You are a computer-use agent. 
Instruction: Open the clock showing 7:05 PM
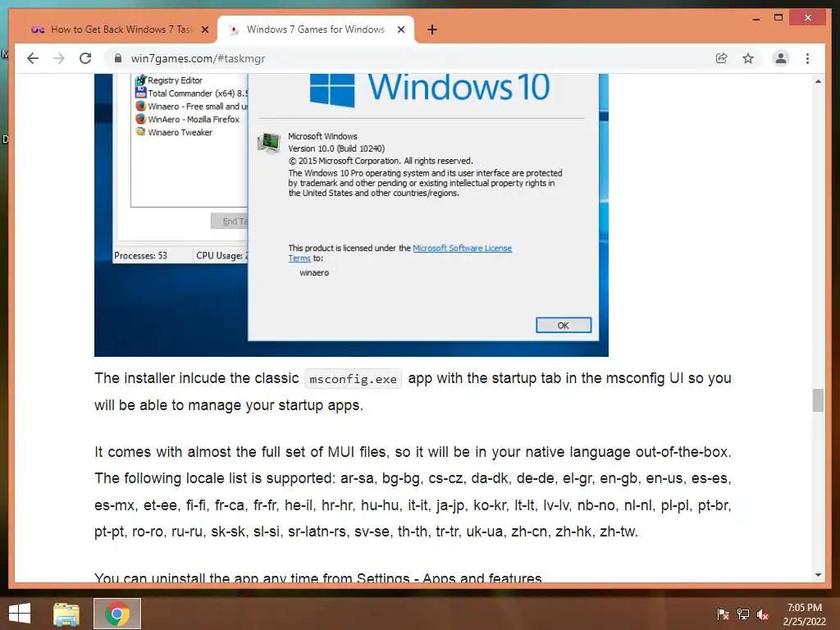click(x=804, y=614)
